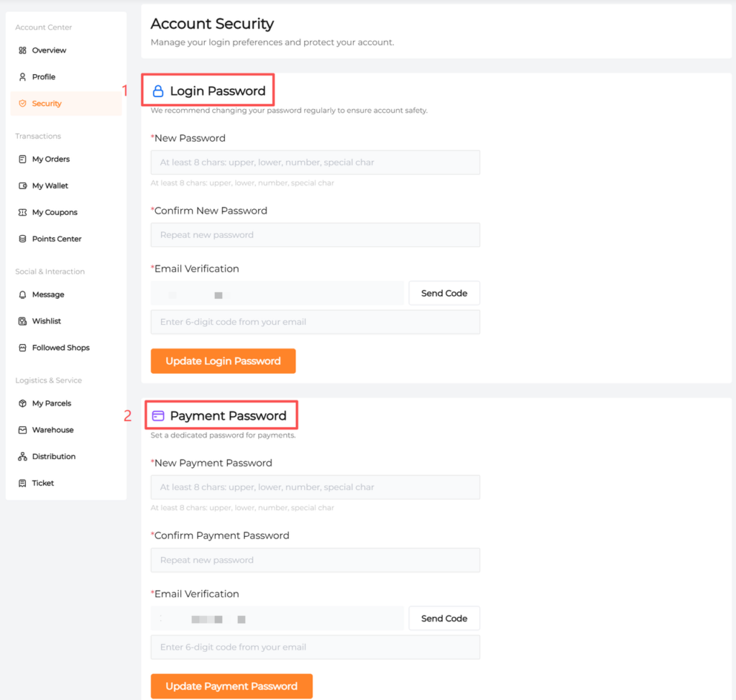Click the Profile person icon
The height and width of the screenshot is (700, 736).
[x=22, y=77]
